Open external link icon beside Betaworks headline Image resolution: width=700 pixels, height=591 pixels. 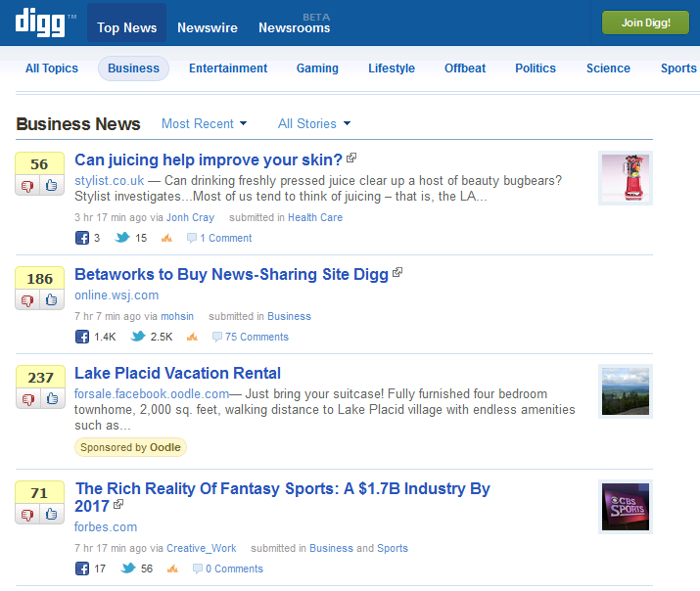click(x=397, y=272)
